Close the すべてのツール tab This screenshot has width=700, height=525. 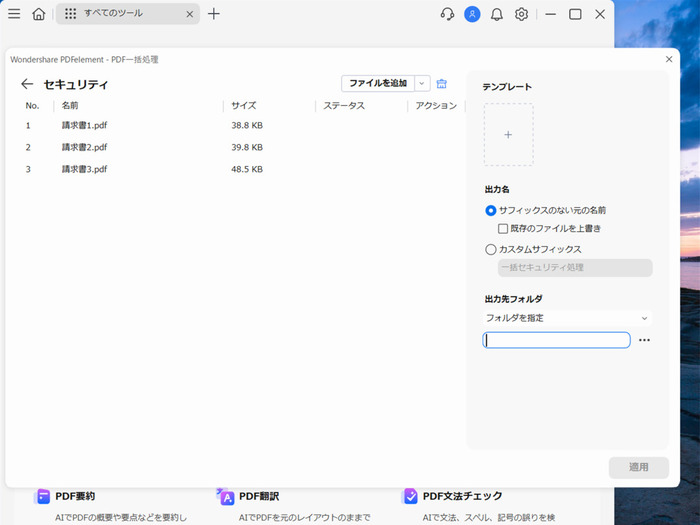coord(190,14)
